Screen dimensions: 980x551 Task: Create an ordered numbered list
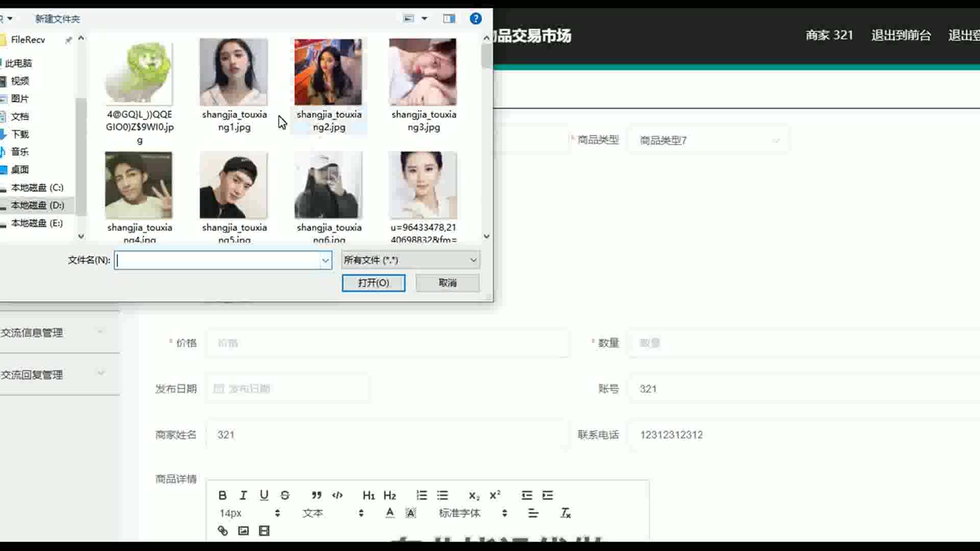(422, 495)
